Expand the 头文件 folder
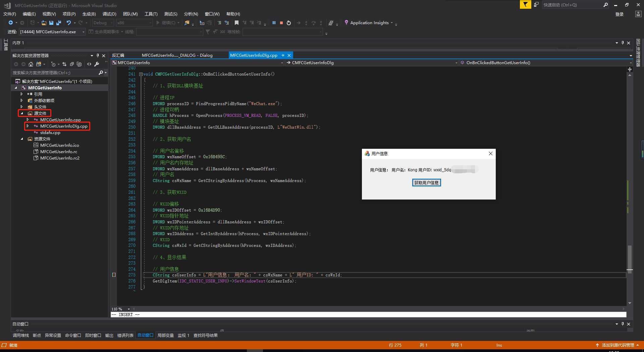This screenshot has width=644, height=352. pyautogui.click(x=21, y=107)
